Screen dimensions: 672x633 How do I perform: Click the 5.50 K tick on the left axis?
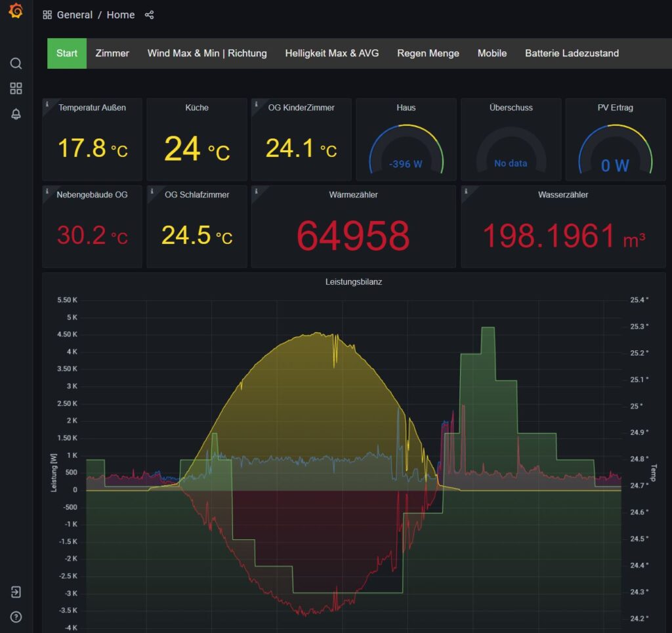tap(68, 300)
